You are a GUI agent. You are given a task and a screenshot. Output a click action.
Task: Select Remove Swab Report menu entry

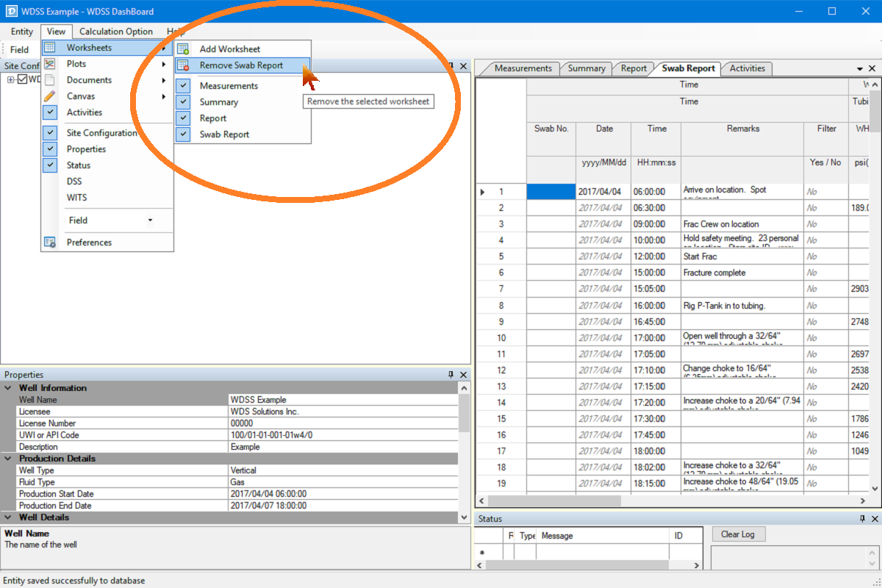pos(243,65)
